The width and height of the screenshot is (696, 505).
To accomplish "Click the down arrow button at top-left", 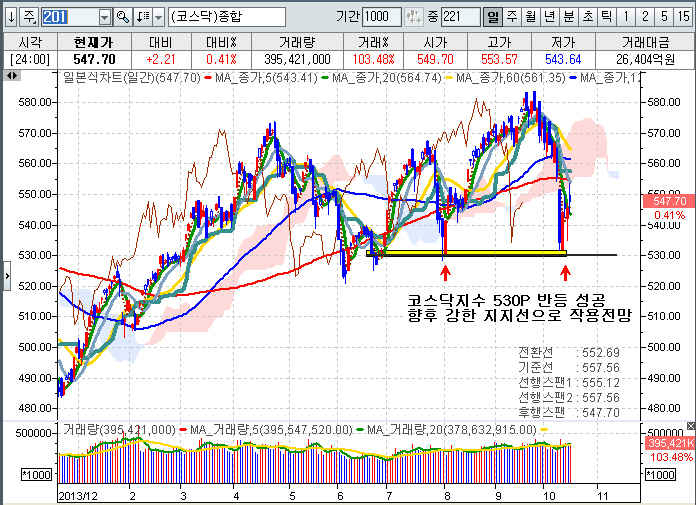I will tap(10, 17).
